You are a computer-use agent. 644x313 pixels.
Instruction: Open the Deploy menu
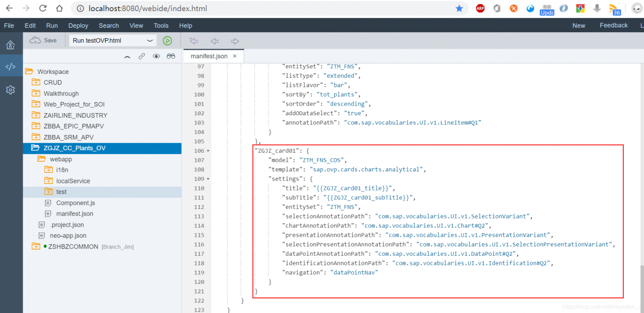click(x=78, y=26)
